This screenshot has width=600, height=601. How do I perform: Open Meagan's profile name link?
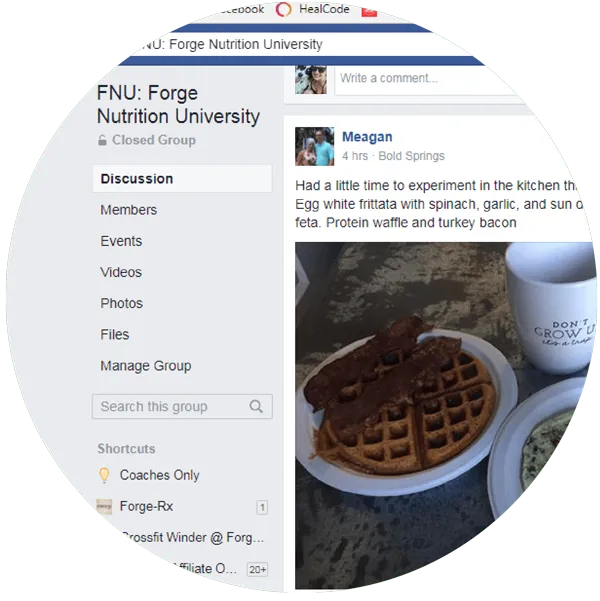367,136
